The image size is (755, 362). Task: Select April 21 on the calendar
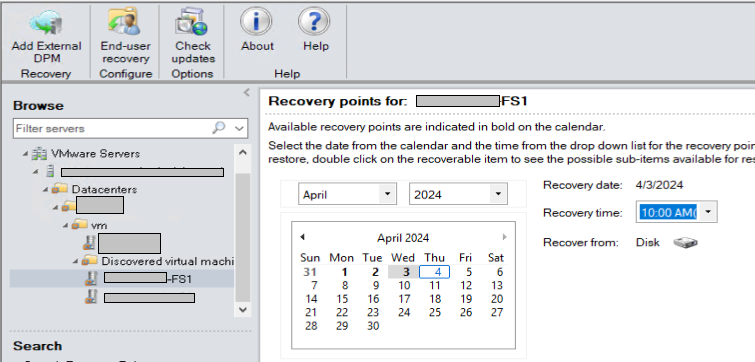point(311,312)
